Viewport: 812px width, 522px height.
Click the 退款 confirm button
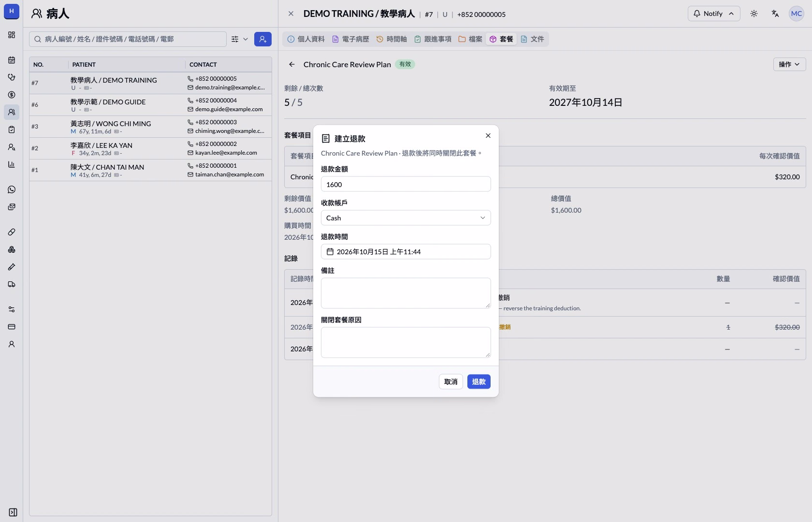tap(478, 382)
